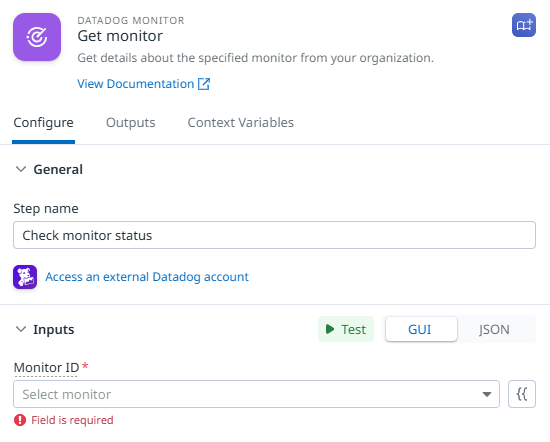Click the Monitor ID dropdown arrow
The image size is (550, 442).
pyautogui.click(x=487, y=394)
